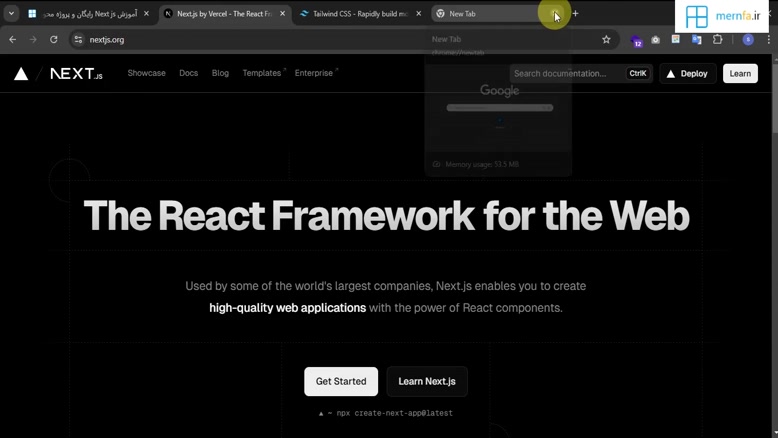This screenshot has width=778, height=438.
Task: Open the Enterprise link
Action: click(x=316, y=73)
